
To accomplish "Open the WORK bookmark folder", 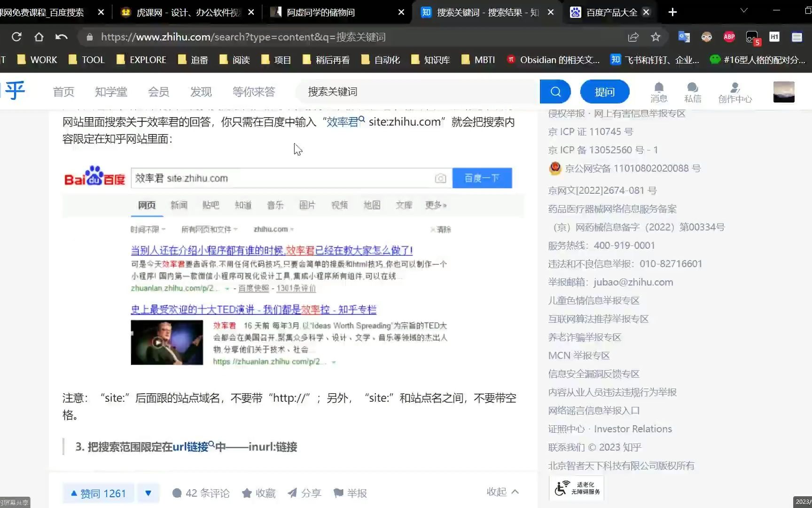I will 37,60.
